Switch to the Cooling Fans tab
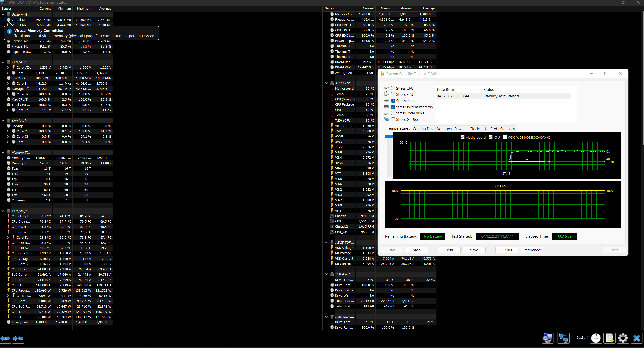Screen dimensions: 644x348 423,129
